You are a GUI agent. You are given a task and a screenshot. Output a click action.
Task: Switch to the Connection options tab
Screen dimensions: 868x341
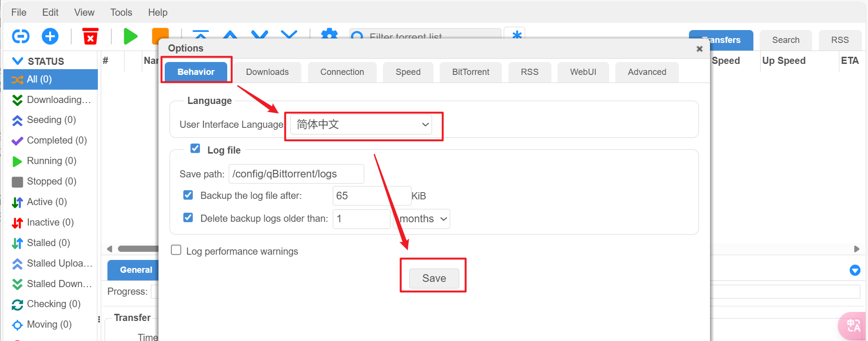click(x=342, y=72)
